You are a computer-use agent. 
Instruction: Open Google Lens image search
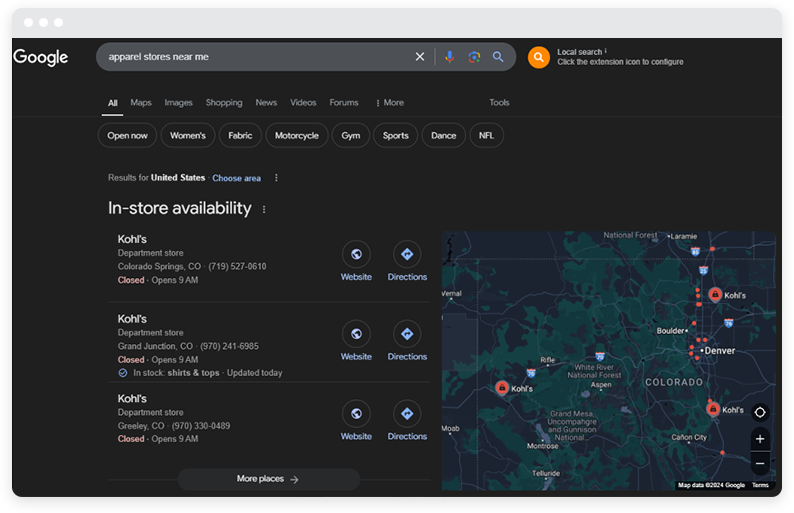[x=474, y=57]
